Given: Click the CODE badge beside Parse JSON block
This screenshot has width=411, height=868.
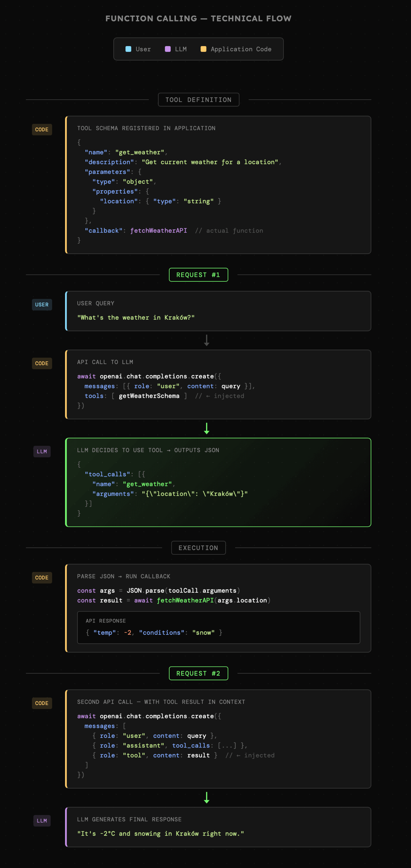Looking at the screenshot, I should coord(42,577).
